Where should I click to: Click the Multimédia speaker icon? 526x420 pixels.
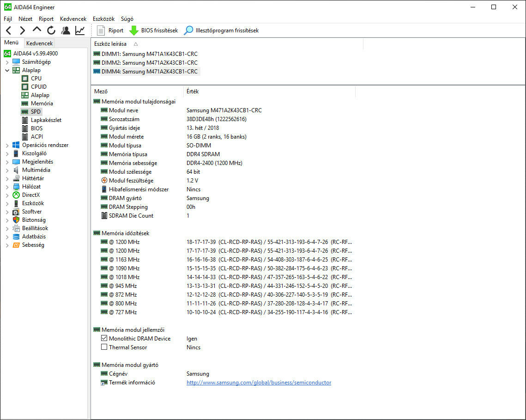(x=16, y=170)
